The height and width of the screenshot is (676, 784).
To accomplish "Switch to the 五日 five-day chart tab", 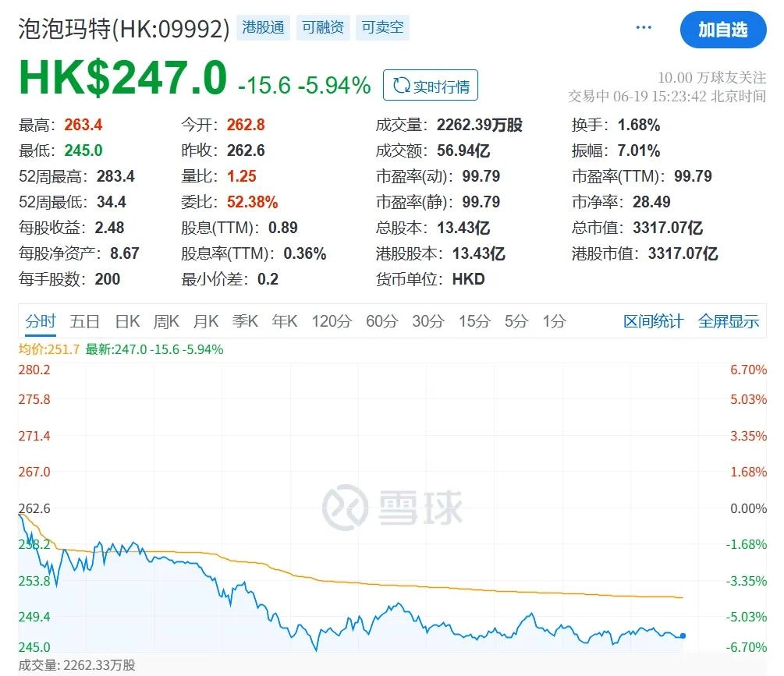I will click(85, 320).
